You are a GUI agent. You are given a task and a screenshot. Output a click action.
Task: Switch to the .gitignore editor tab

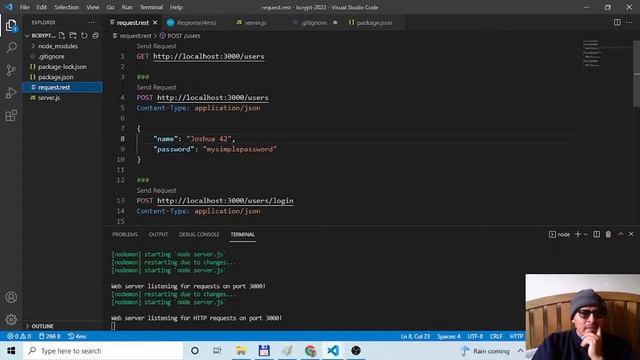point(313,22)
